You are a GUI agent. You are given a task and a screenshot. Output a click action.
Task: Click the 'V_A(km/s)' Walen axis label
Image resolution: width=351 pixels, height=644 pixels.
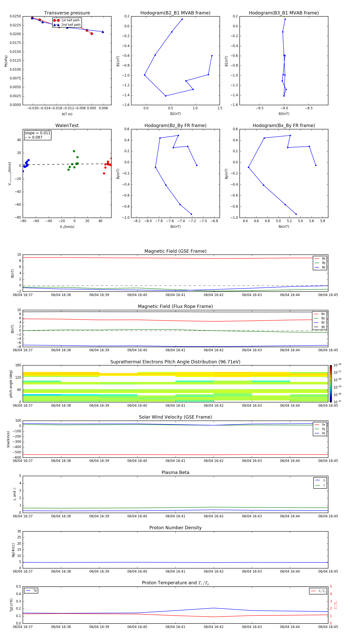(x=67, y=227)
